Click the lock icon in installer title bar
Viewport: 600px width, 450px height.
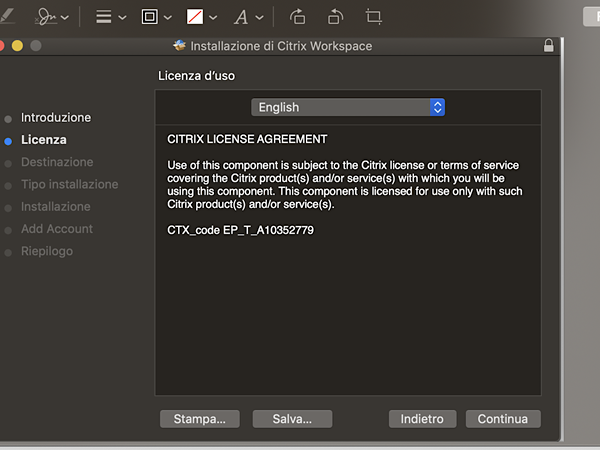[548, 46]
